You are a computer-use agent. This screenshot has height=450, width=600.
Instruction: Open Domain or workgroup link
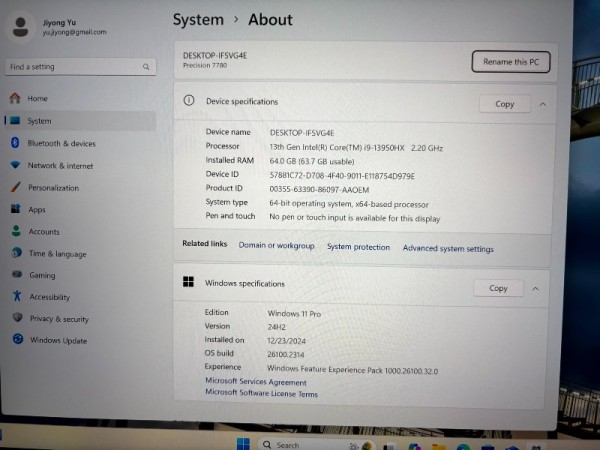[276, 245]
